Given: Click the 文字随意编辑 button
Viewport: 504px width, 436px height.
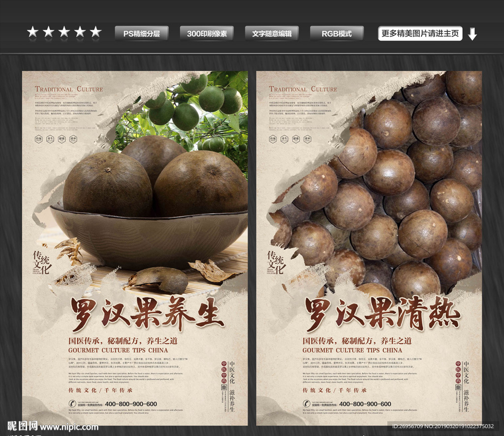Looking at the screenshot, I should pos(272,33).
